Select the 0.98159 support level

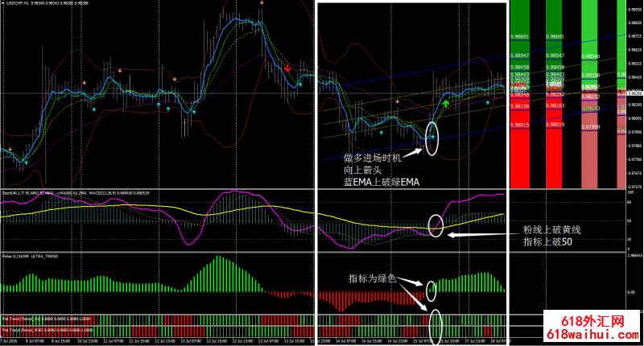click(519, 106)
